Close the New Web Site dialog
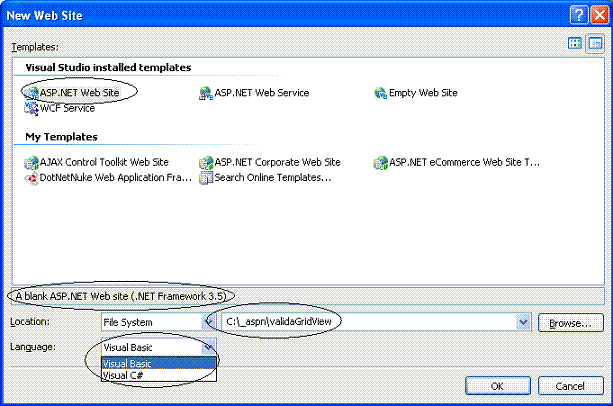Image resolution: width=613 pixels, height=406 pixels. point(600,15)
